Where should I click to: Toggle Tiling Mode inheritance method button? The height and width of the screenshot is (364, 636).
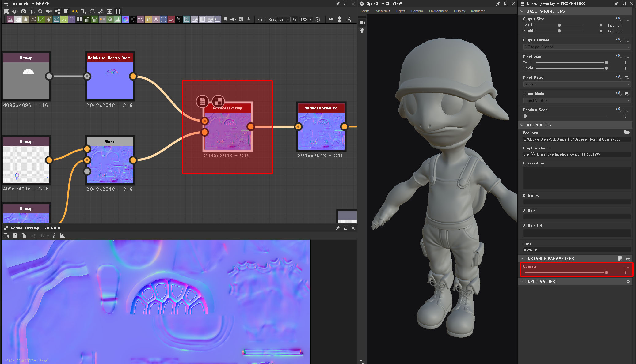pos(619,93)
